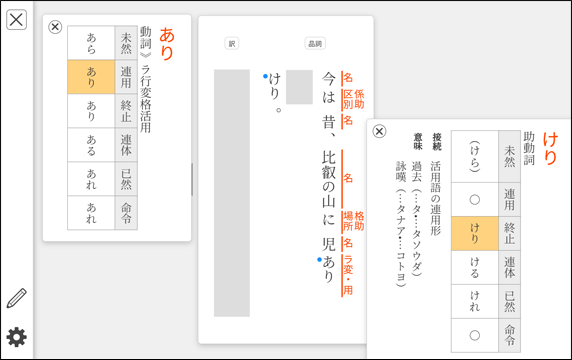Click 連用 header in あり table
The width and height of the screenshot is (572, 360).
pos(126,77)
